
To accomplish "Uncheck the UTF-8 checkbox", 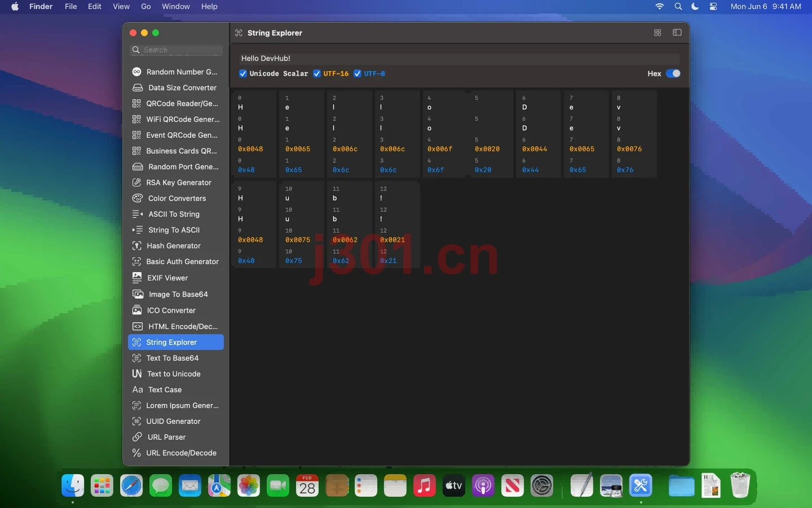I will pos(358,73).
